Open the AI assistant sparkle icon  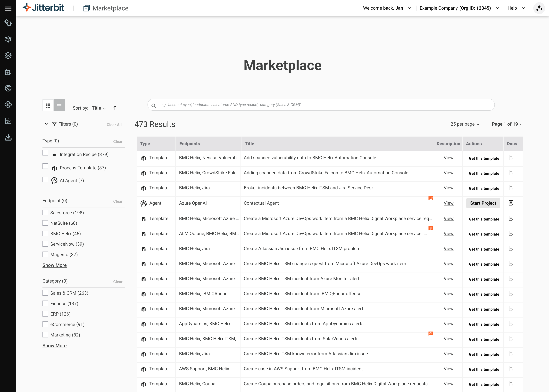point(539,8)
